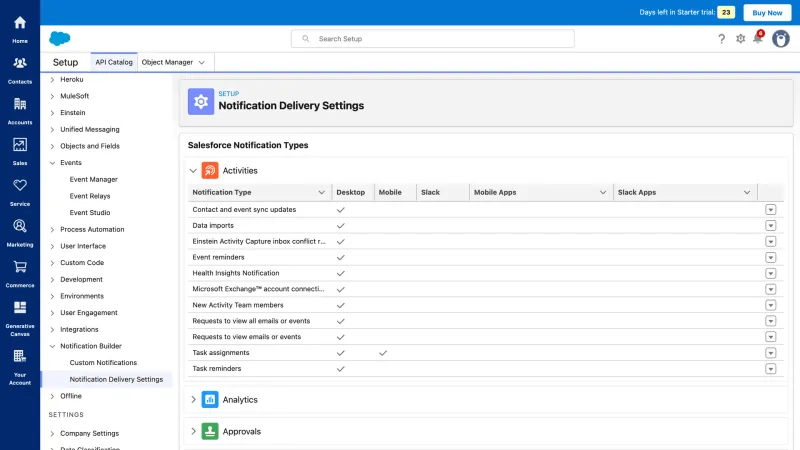The image size is (800, 450).
Task: Click the trial days left badge 23
Action: tap(726, 12)
